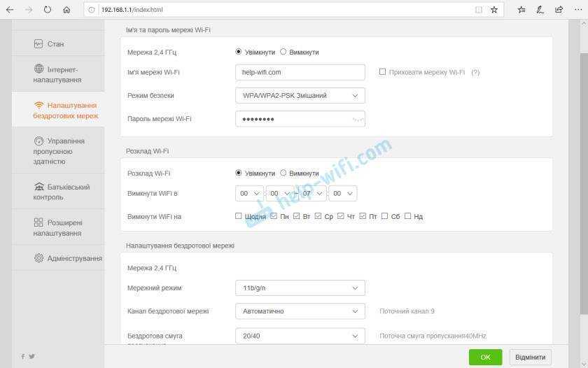Go to Адміністрування section
Image resolution: width=588 pixels, height=368 pixels.
pos(67,258)
